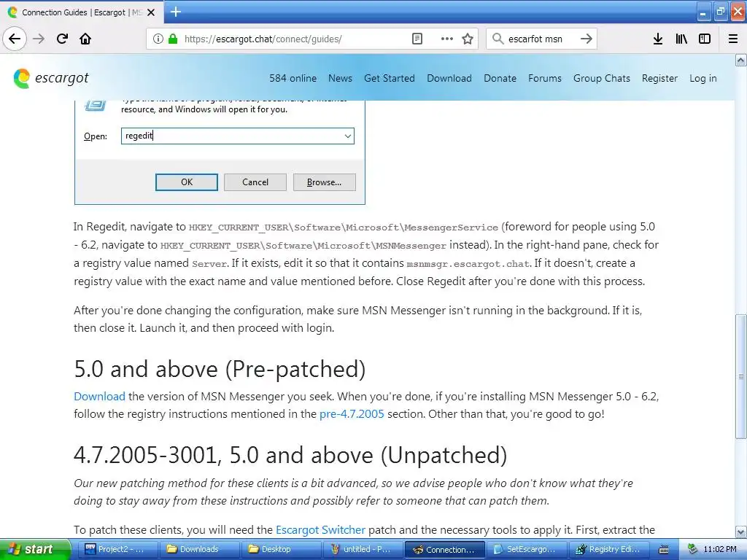Viewport: 747px width, 560px height.
Task: Open the browser home page icon
Action: coord(85,39)
